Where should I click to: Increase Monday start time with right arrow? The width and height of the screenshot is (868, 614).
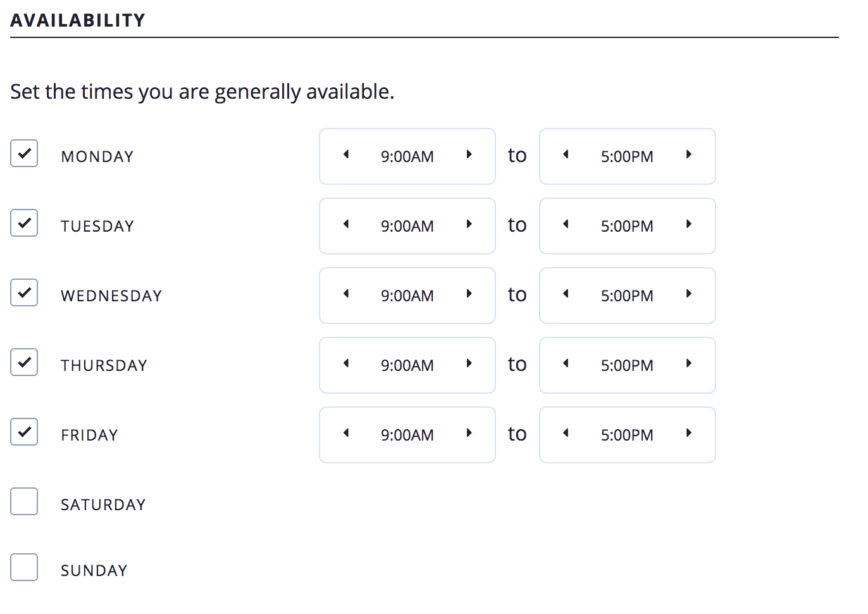469,154
